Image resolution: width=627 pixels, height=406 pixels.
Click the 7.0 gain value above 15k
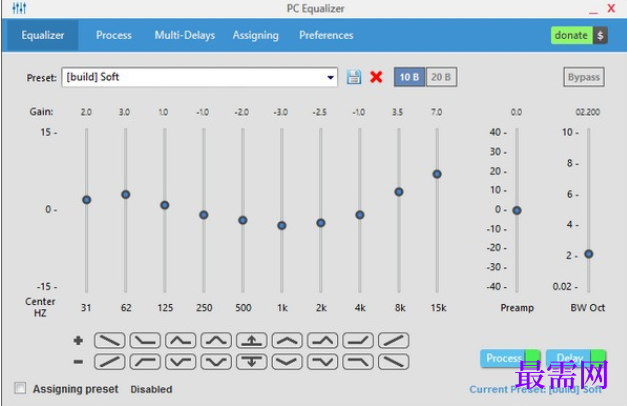click(436, 112)
